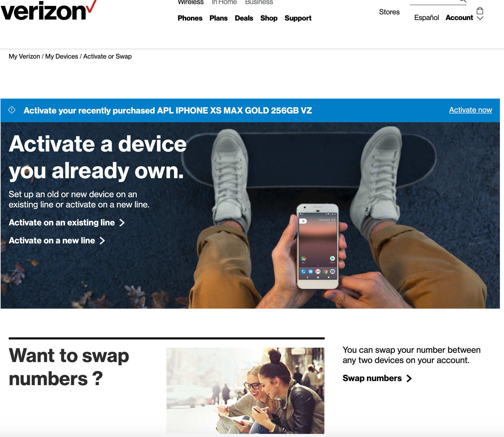
Task: Open the Support menu
Action: (298, 18)
